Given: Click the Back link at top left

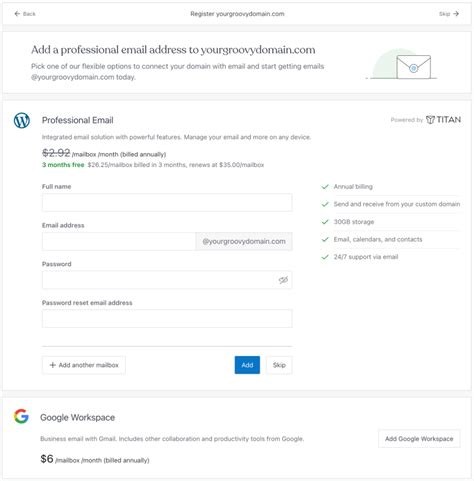Looking at the screenshot, I should [x=25, y=14].
